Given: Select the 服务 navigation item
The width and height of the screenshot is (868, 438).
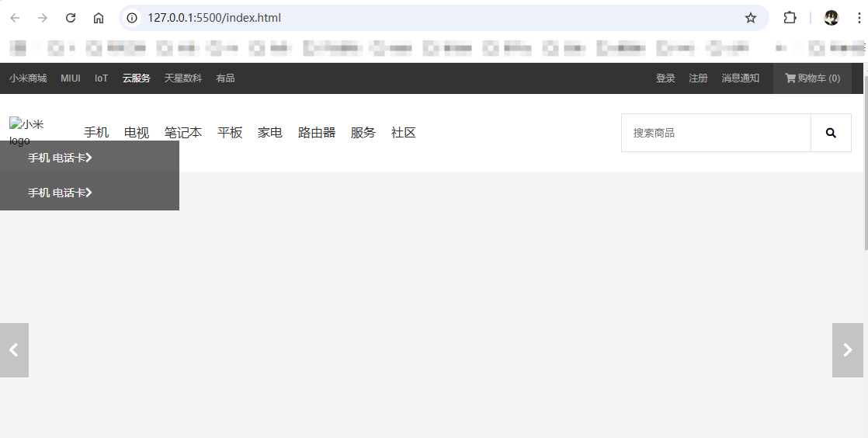Looking at the screenshot, I should click(x=363, y=132).
